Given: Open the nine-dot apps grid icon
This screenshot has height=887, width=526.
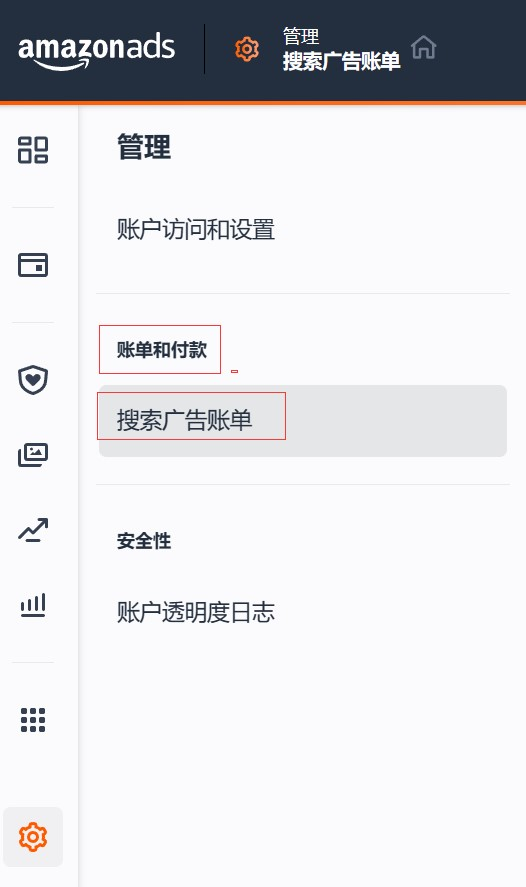Looking at the screenshot, I should [x=33, y=720].
